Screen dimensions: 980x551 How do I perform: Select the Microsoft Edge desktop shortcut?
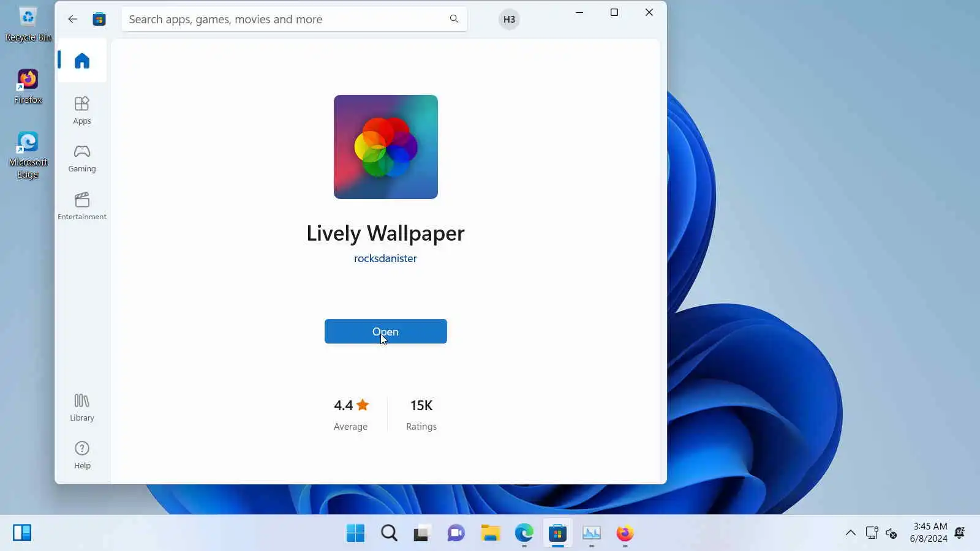pyautogui.click(x=28, y=156)
